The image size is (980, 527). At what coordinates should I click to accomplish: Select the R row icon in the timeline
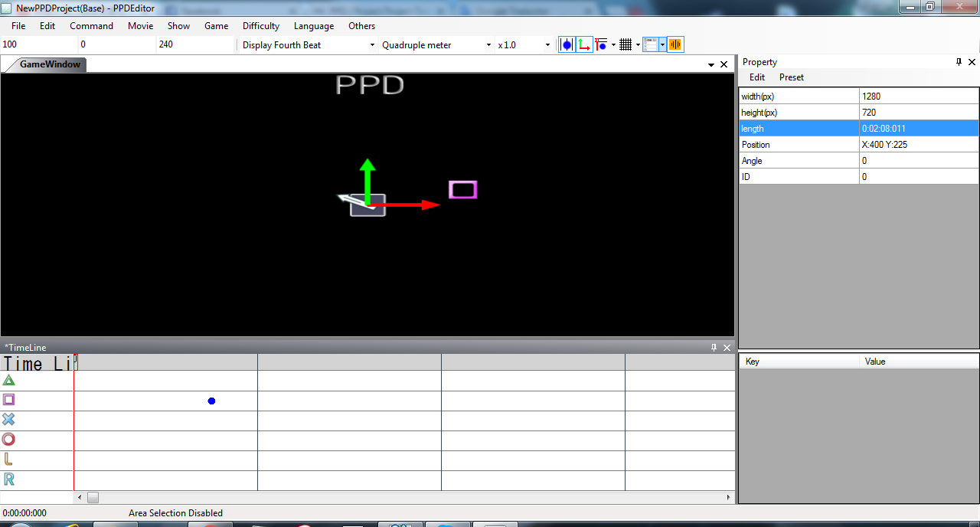pos(8,480)
